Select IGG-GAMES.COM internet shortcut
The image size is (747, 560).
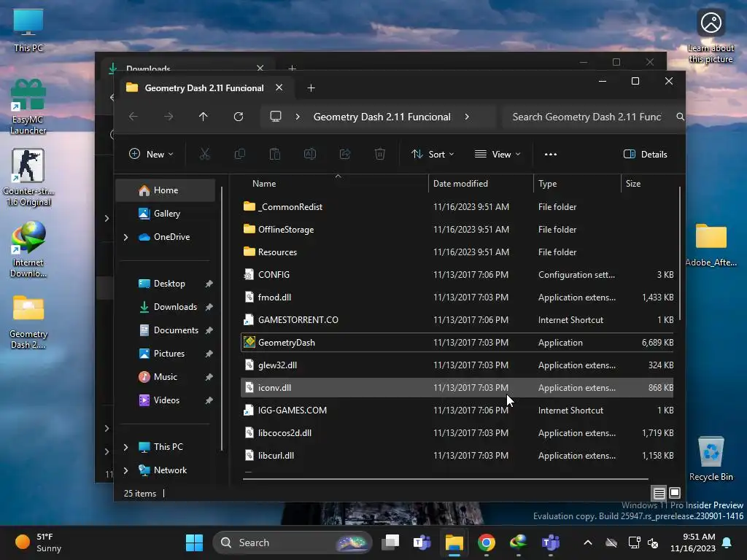tap(457, 411)
